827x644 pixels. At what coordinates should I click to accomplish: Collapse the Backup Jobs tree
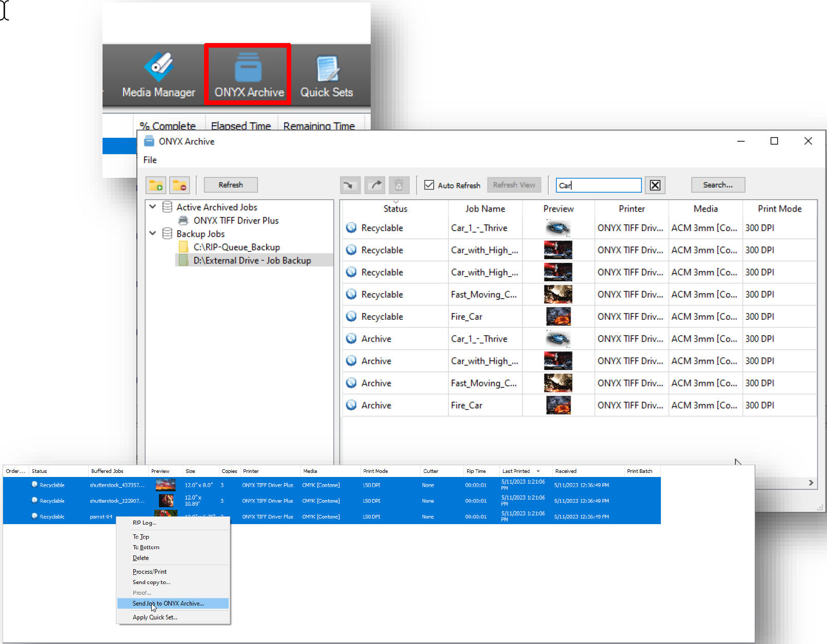tap(153, 234)
